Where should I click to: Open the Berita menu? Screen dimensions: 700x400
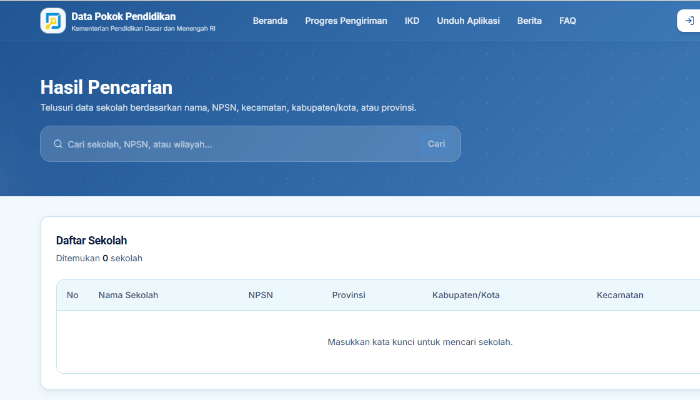529,21
